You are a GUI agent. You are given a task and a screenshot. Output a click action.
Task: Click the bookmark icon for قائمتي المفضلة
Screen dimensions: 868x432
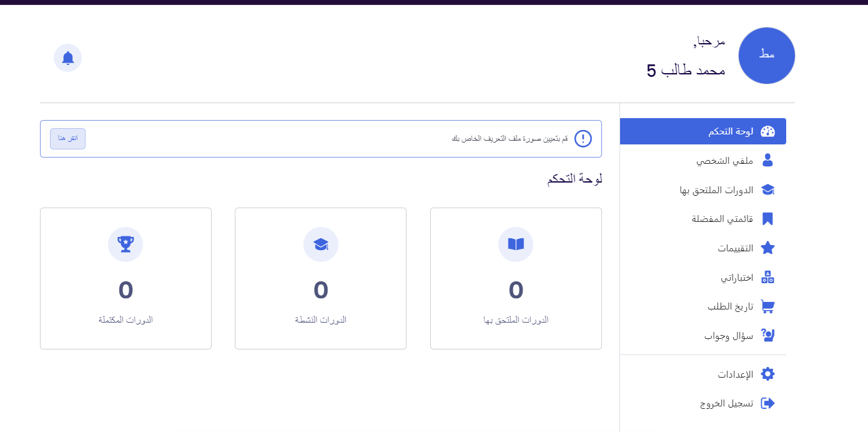(x=767, y=219)
